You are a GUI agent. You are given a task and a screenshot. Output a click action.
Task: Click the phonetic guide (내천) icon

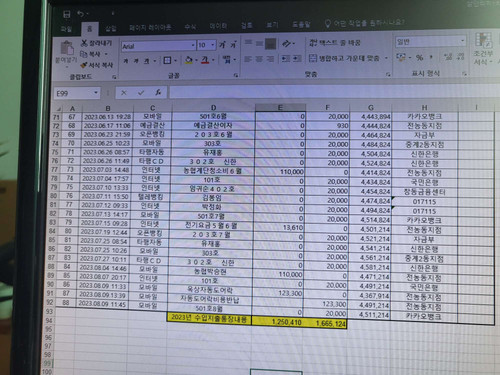226,60
